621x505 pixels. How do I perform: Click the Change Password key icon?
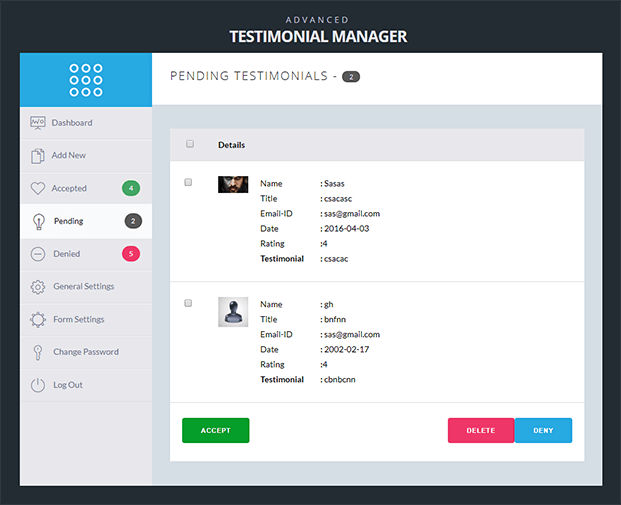click(x=38, y=352)
